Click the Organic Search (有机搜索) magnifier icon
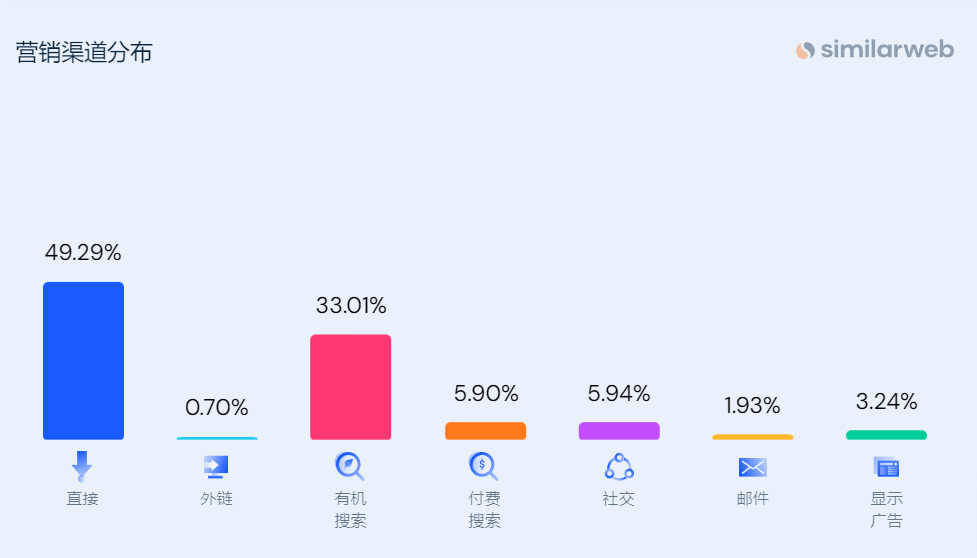 350,466
